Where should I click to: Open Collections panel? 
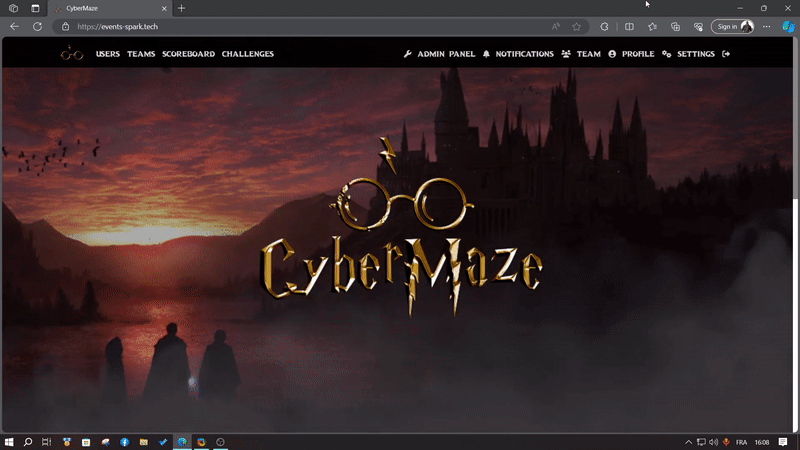pyautogui.click(x=676, y=27)
